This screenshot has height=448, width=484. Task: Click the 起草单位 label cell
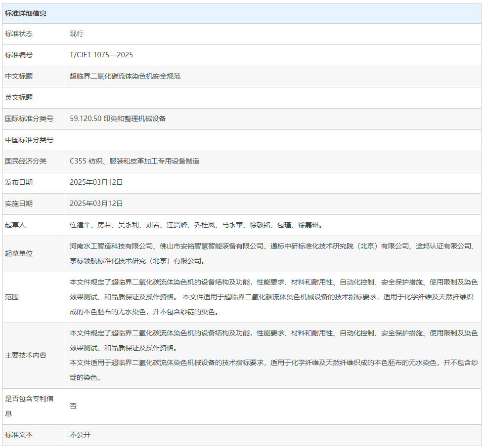(19, 253)
